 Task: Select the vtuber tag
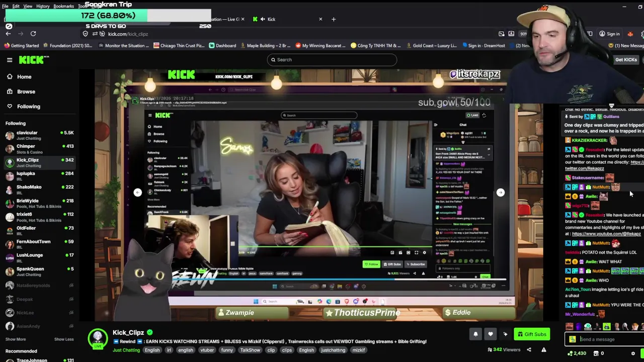point(207,350)
